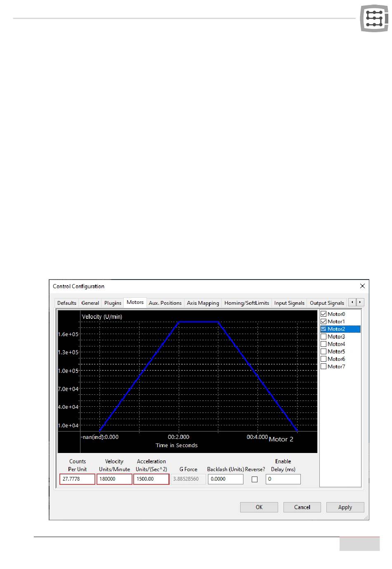This screenshot has height=569, width=392.
Task: Click the Apply button
Action: click(345, 507)
